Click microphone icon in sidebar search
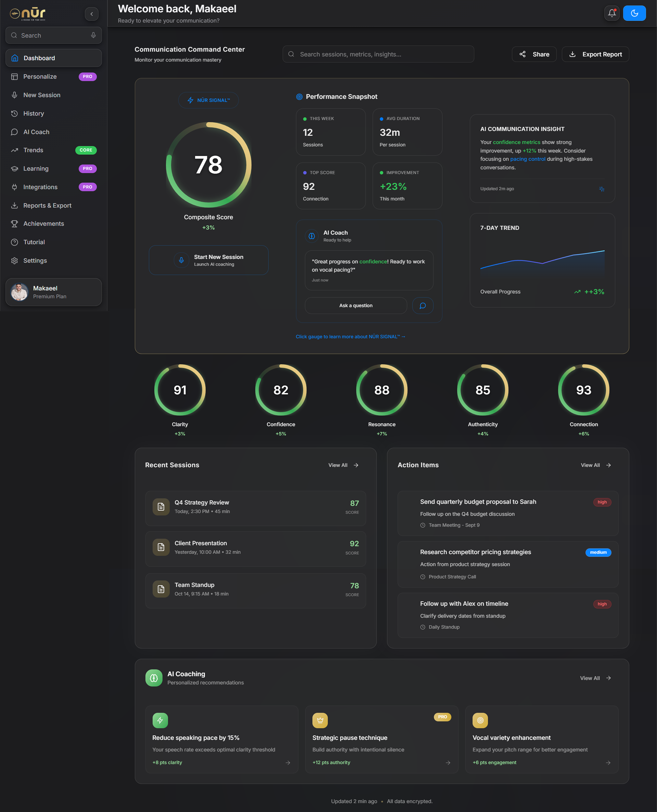The height and width of the screenshot is (812, 657). (x=93, y=35)
